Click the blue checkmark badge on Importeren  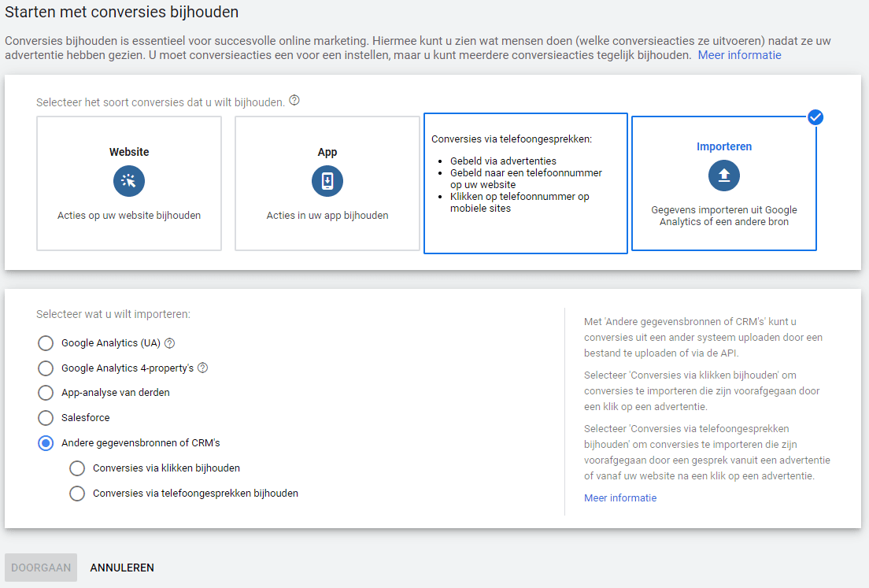point(815,117)
